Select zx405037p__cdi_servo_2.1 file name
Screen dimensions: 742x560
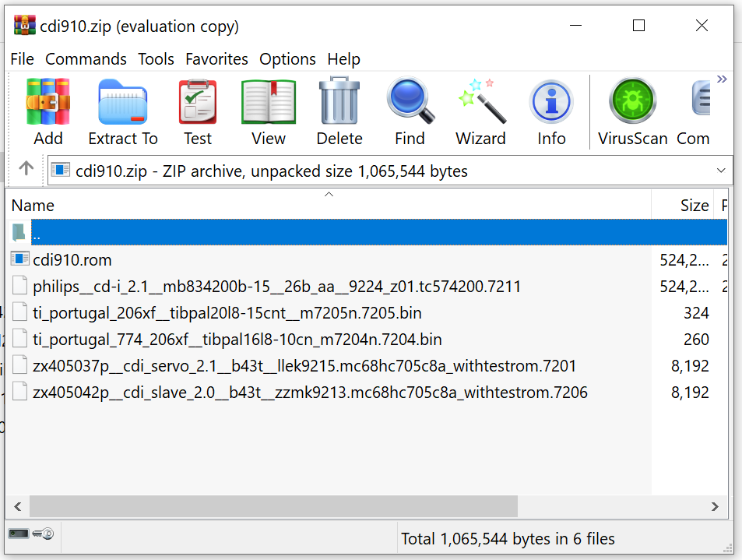pos(304,366)
